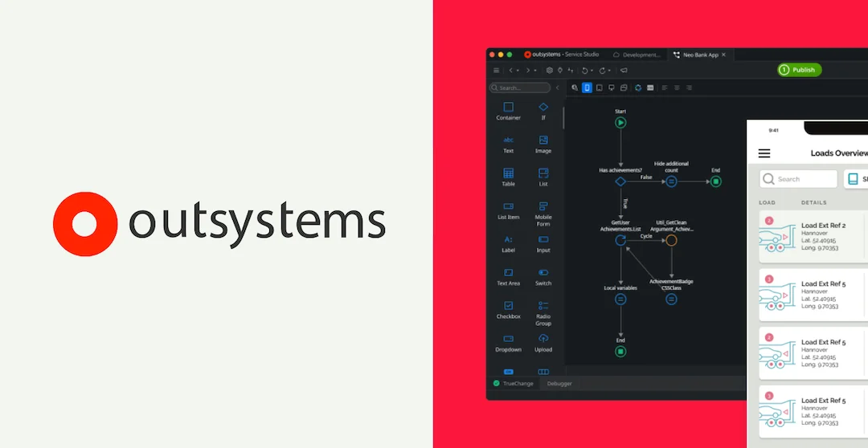Select the GetUserAchievements.List loop node
868x448 pixels.
pos(620,240)
